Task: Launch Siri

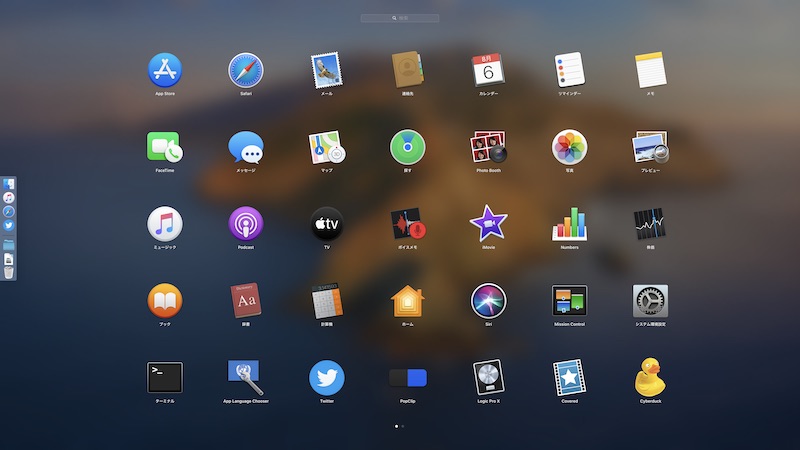Action: point(488,301)
